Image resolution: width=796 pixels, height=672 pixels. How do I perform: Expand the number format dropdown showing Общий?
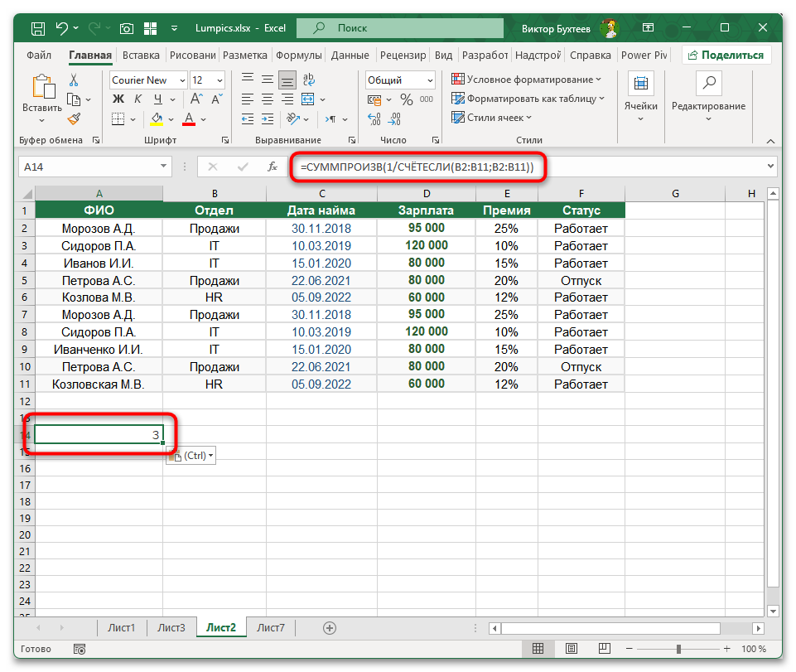429,80
